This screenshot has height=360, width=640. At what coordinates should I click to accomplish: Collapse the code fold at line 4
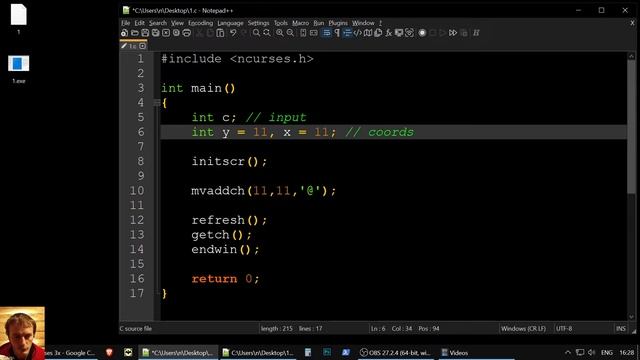[x=157, y=102]
